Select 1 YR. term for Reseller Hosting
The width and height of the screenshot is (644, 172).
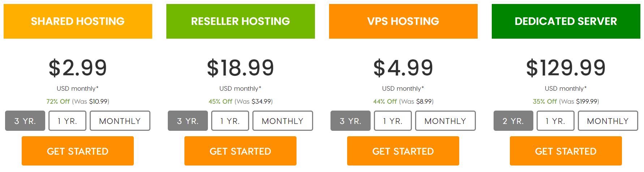[x=230, y=121]
